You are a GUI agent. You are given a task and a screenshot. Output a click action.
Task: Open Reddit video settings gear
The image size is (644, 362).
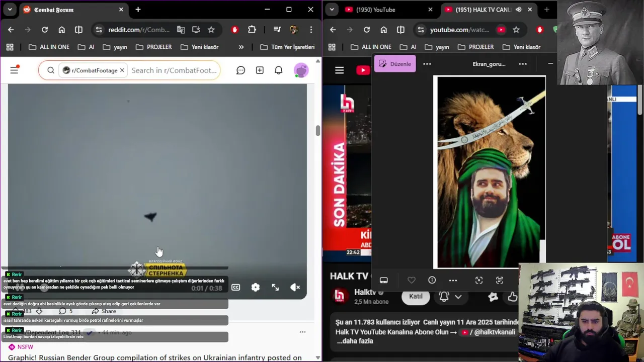tap(256, 287)
